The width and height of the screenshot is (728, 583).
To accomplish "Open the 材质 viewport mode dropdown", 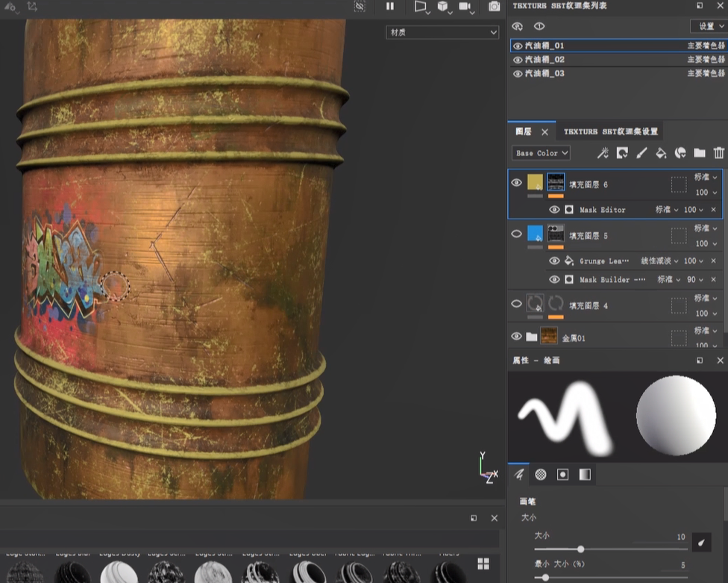I will click(442, 32).
